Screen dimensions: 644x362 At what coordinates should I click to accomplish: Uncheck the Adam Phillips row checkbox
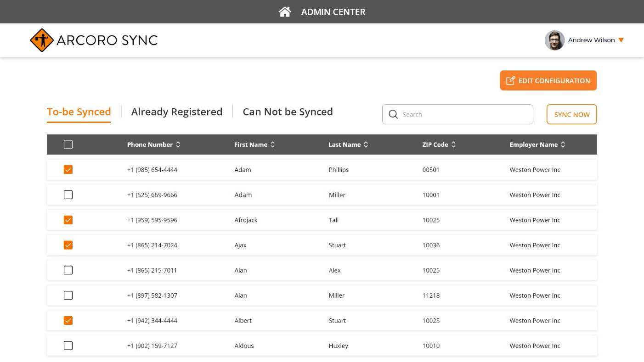click(x=68, y=170)
